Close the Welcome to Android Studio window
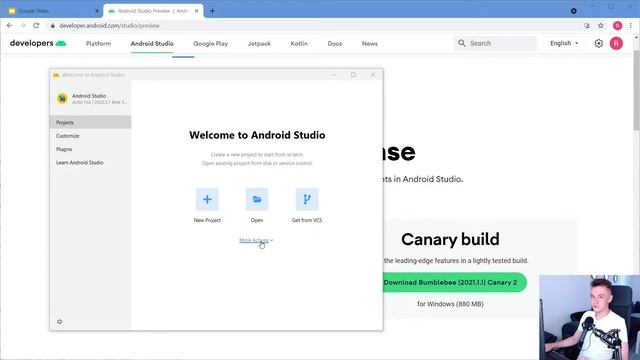This screenshot has height=360, width=640. coord(373,75)
